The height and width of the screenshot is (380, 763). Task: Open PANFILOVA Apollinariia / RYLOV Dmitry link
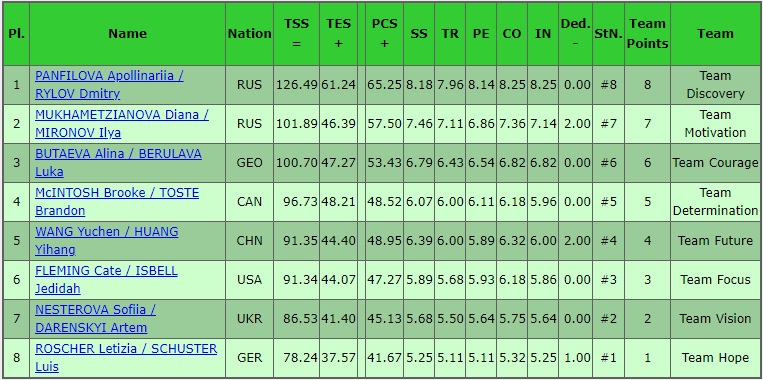[109, 85]
